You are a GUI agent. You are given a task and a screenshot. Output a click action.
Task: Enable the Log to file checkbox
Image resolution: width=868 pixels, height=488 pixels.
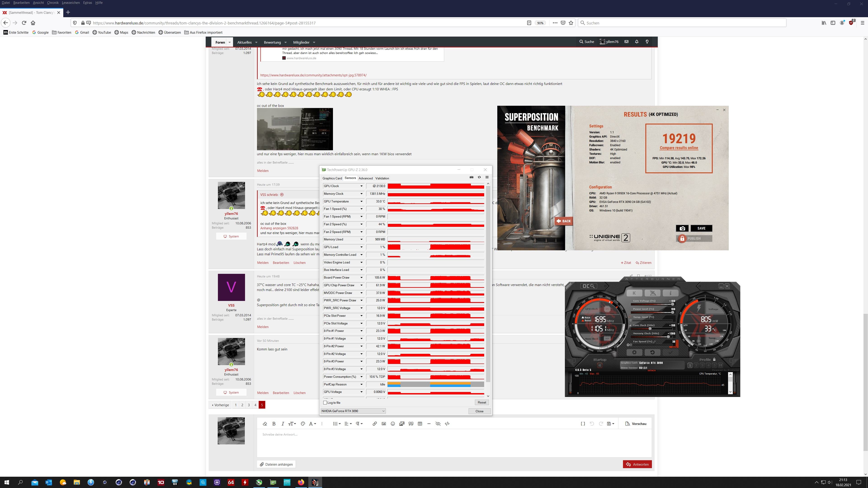(325, 402)
